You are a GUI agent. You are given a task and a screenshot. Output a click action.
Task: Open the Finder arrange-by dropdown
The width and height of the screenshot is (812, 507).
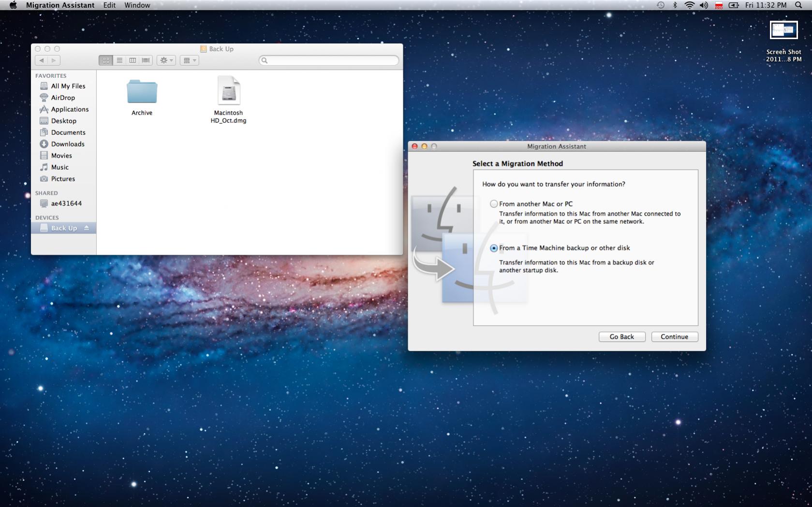(x=189, y=60)
